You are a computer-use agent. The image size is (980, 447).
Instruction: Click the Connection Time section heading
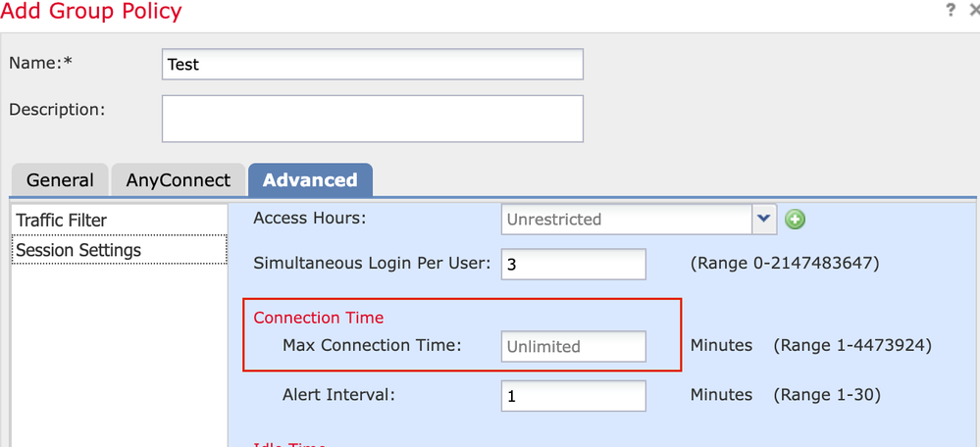tap(319, 318)
